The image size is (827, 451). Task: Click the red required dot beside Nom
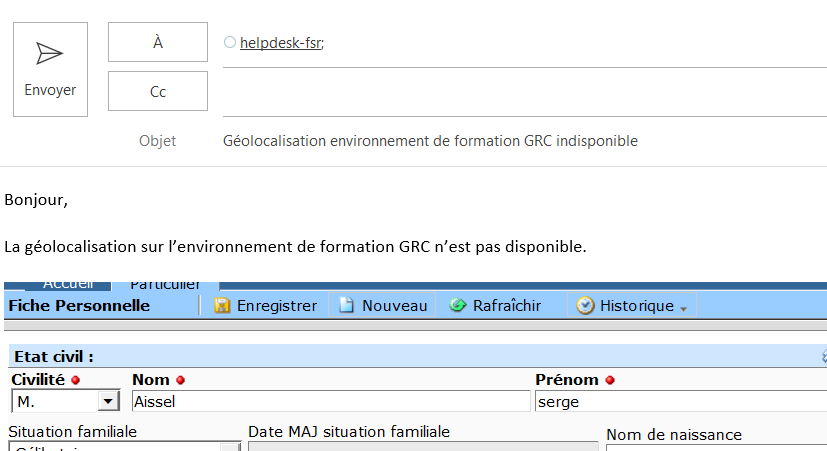tap(181, 380)
